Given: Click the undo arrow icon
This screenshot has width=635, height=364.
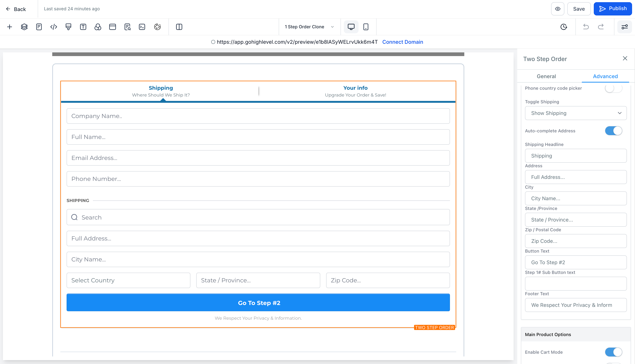Looking at the screenshot, I should coord(586,27).
